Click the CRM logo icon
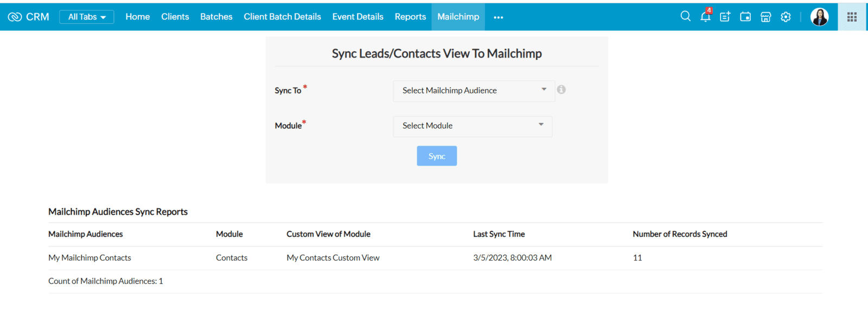Viewport: 868px width, 309px height. tap(15, 17)
